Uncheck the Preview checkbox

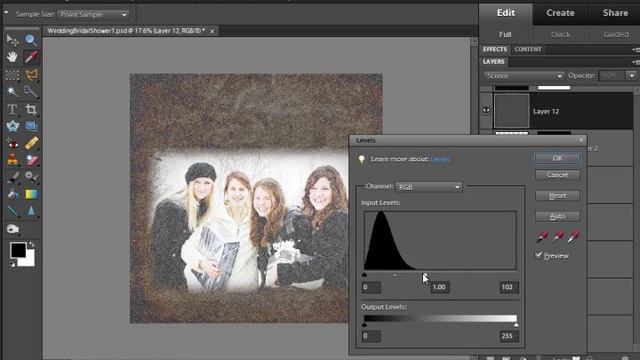tap(538, 256)
